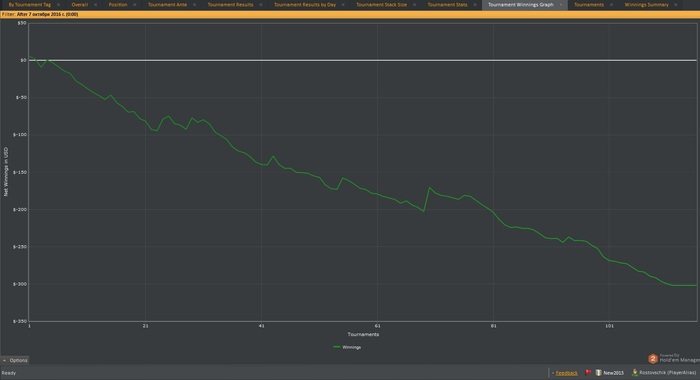Image resolution: width=700 pixels, height=380 pixels.
Task: Close the Tournament Stats tab
Action: (x=475, y=5)
